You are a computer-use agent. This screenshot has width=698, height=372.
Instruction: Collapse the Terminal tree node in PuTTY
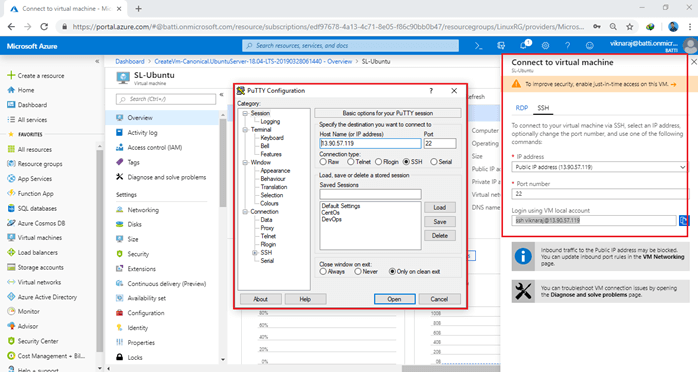coord(245,130)
